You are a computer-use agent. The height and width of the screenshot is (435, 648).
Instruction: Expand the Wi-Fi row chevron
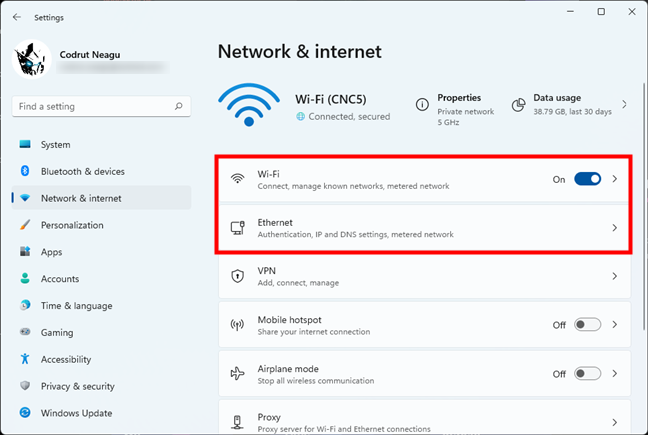tap(615, 179)
